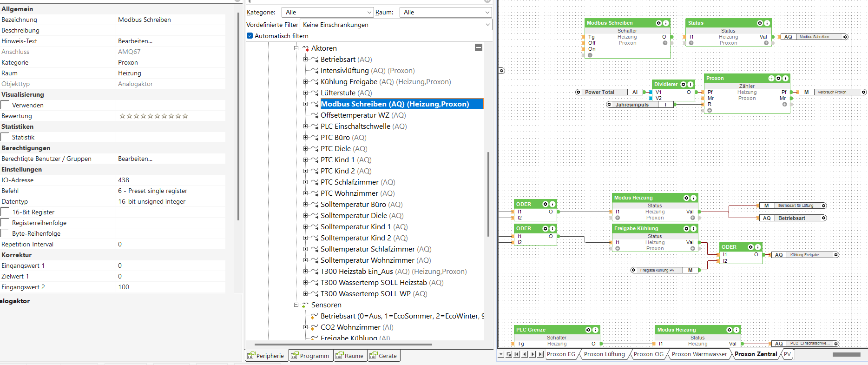
Task: Enable the Verwenden visualization checkbox
Action: tap(5, 105)
